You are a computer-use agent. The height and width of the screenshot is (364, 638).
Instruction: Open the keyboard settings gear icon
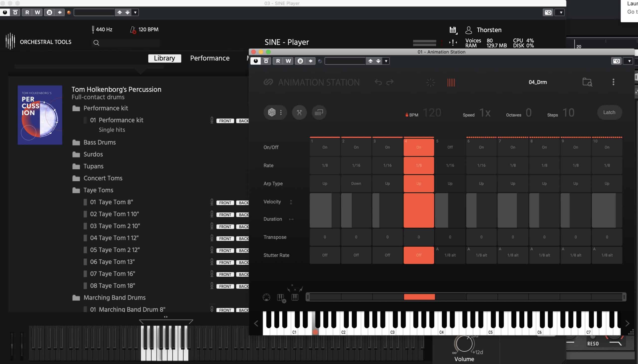282,298
